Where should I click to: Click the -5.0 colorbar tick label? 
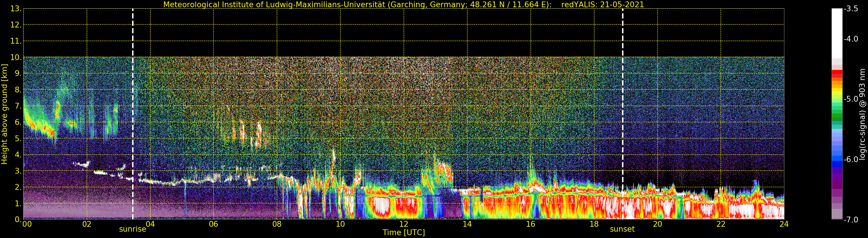pyautogui.click(x=851, y=99)
